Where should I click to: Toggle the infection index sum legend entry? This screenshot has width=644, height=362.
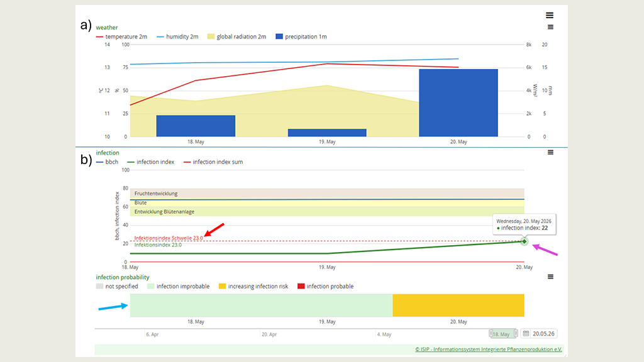213,162
